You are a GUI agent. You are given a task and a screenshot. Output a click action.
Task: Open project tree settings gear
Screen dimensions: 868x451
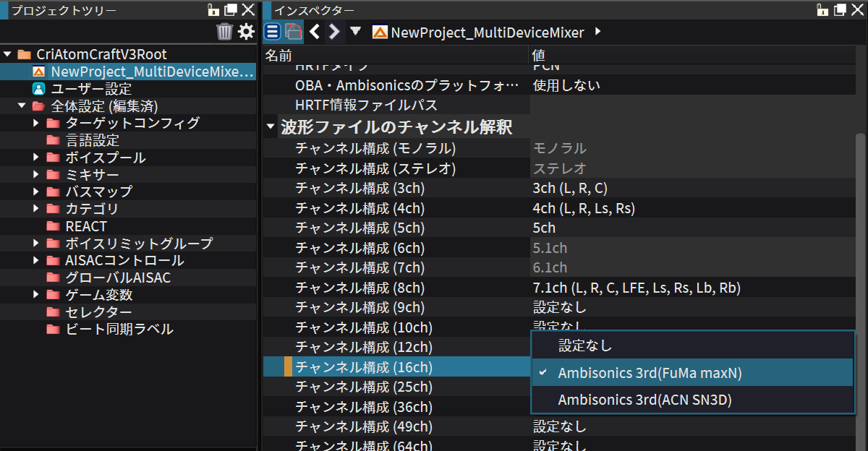click(247, 32)
